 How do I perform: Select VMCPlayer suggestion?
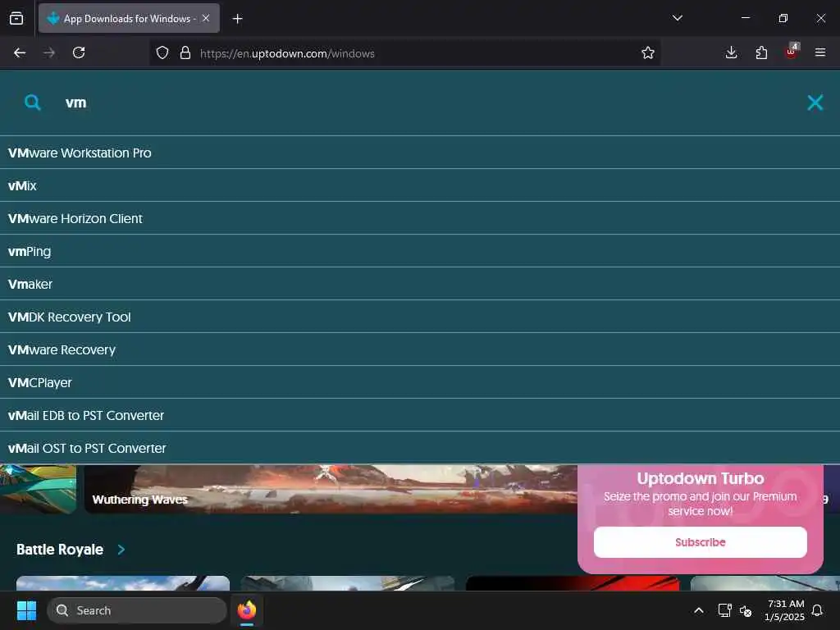420,382
